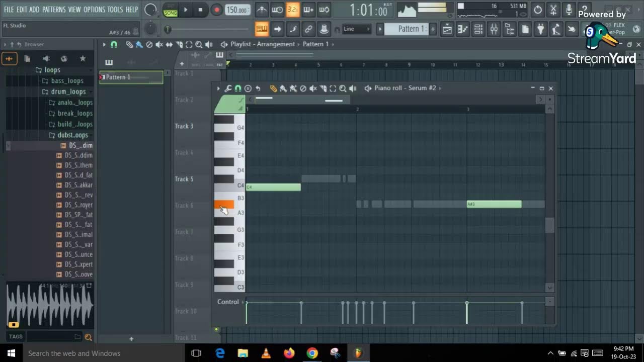Click the TAGS button in browser
The width and height of the screenshot is (644, 362).
(16, 337)
